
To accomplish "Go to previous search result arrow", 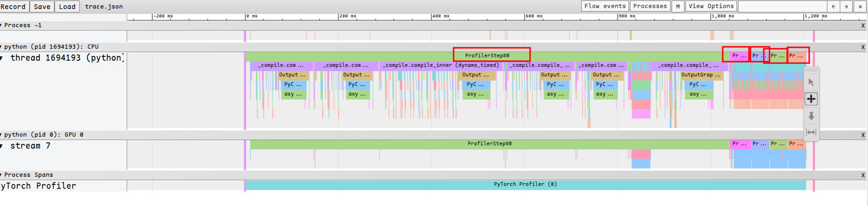I will point(834,6).
